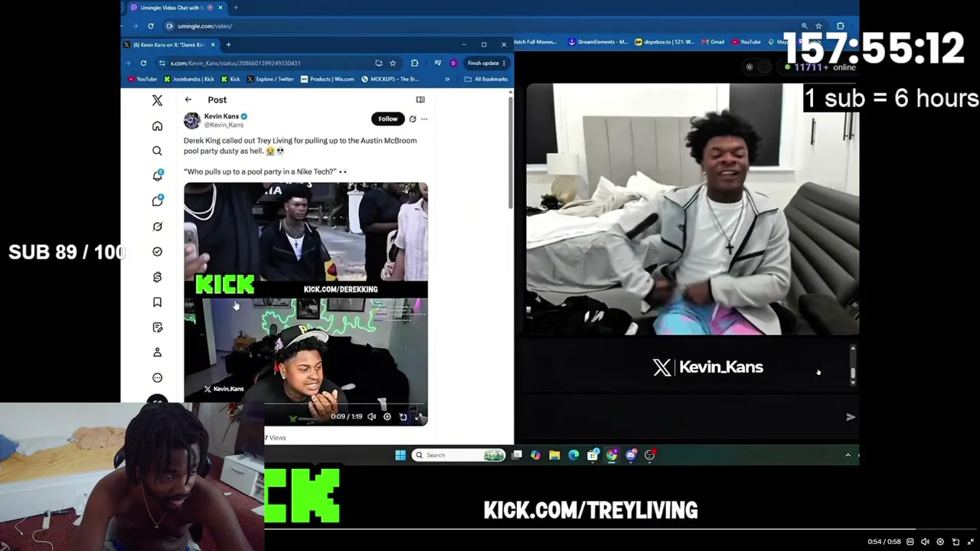Open the Windows Start button
This screenshot has width=980, height=551.
coord(400,455)
